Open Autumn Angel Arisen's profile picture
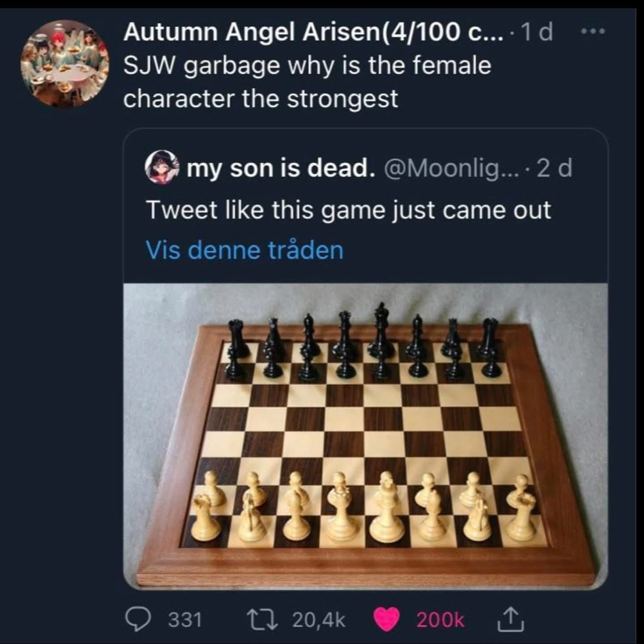Image resolution: width=644 pixels, height=644 pixels. click(x=65, y=64)
